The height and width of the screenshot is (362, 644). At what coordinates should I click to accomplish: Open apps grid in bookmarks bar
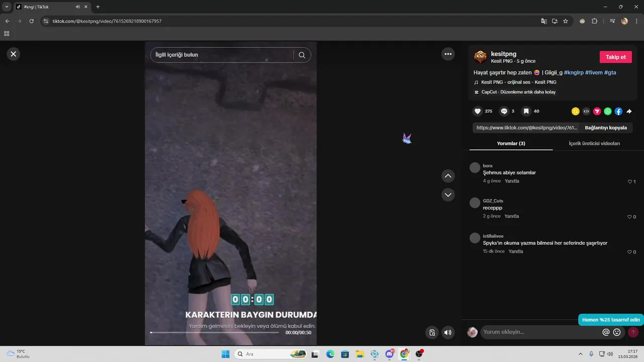tap(7, 34)
